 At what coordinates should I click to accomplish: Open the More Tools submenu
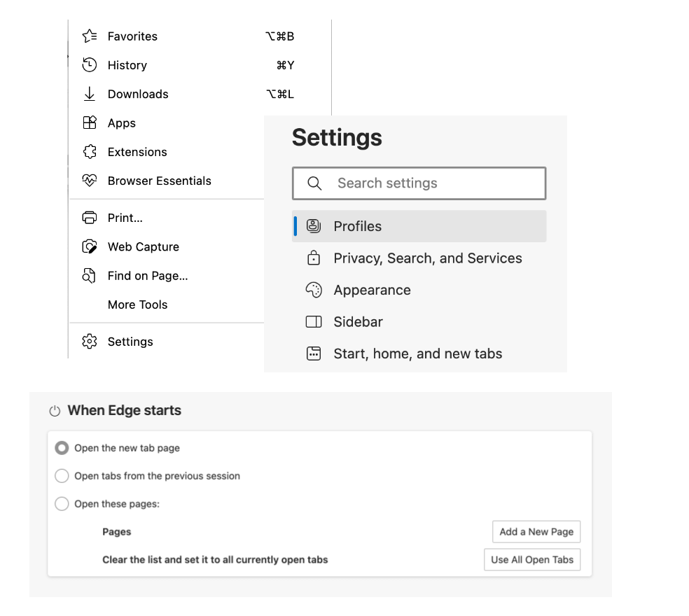point(137,304)
